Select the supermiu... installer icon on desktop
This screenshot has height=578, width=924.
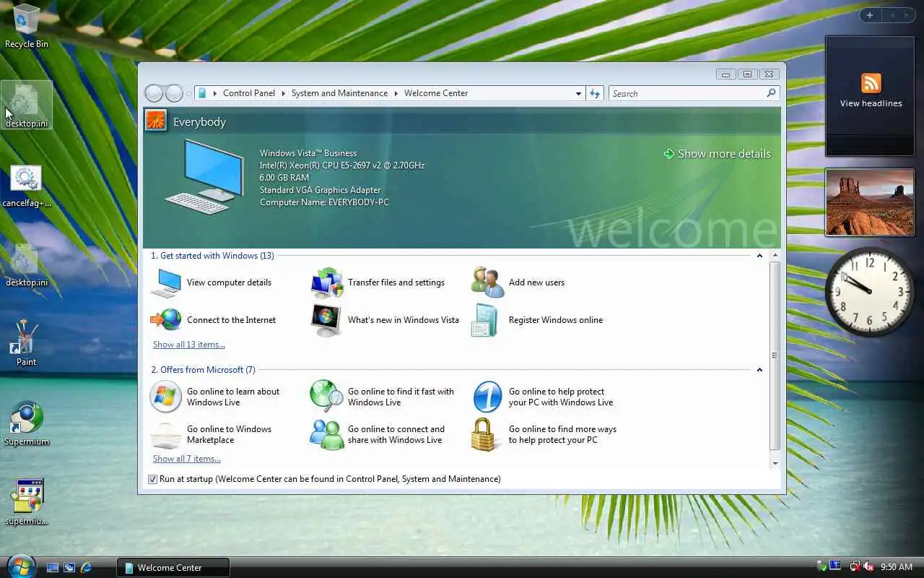(x=27, y=502)
